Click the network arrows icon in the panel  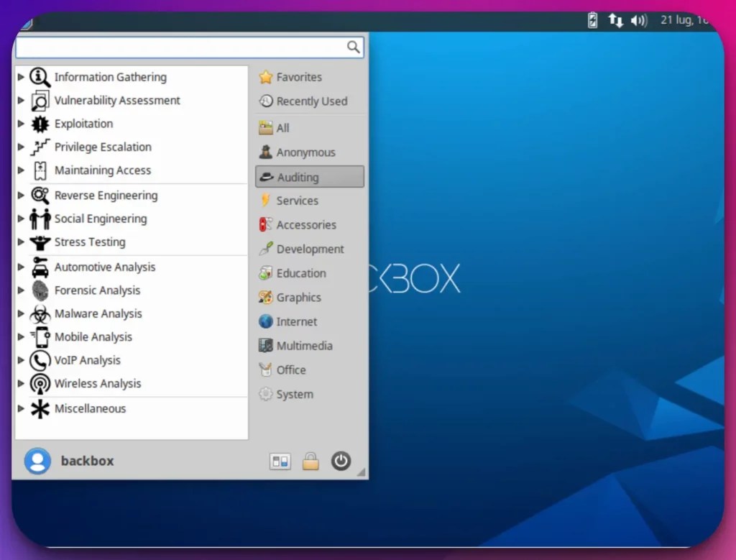(615, 20)
